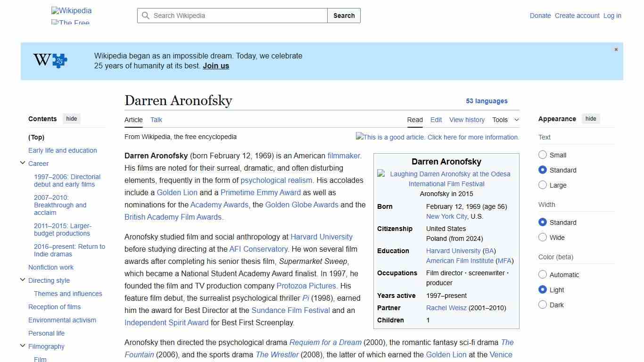Switch page width to Wide
This screenshot has height=362, width=644.
point(543,238)
